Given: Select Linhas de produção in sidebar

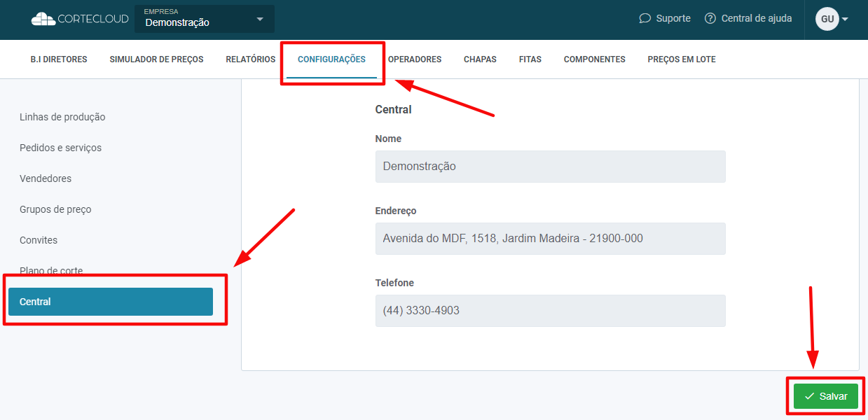Looking at the screenshot, I should (x=62, y=117).
